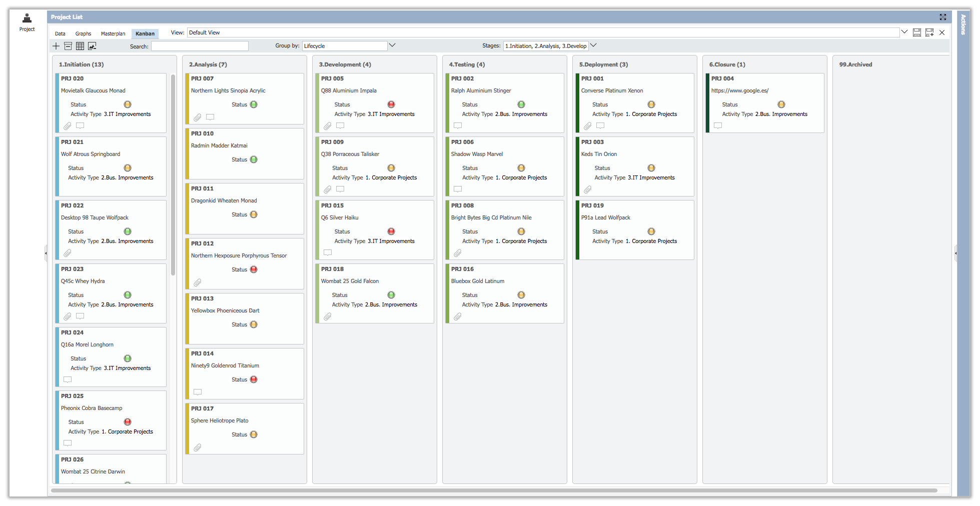This screenshot has width=980, height=506.
Task: Open attachment paperclip on PRJ 018
Action: (x=328, y=316)
